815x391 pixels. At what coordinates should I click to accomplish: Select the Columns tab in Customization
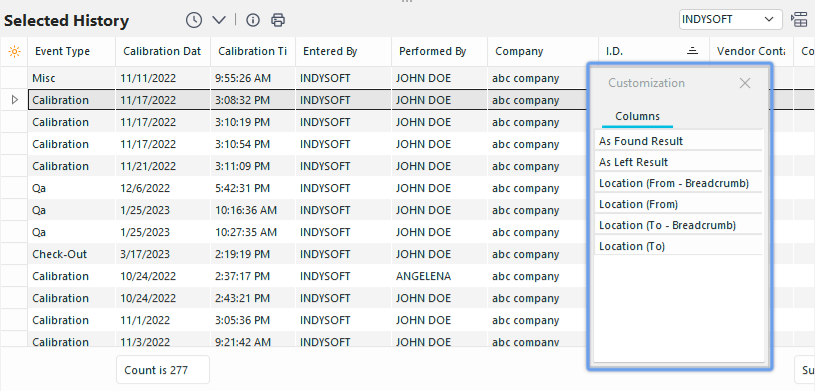point(637,116)
